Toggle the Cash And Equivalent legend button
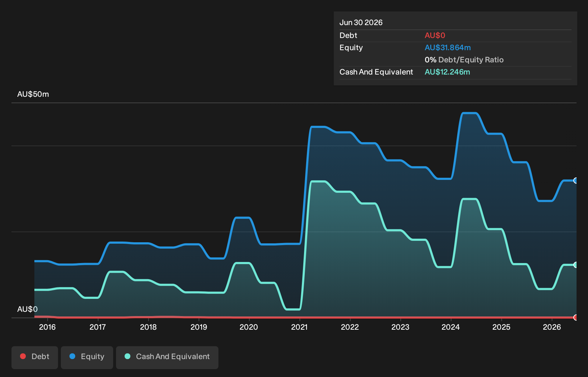The height and width of the screenshot is (377, 588). 167,357
